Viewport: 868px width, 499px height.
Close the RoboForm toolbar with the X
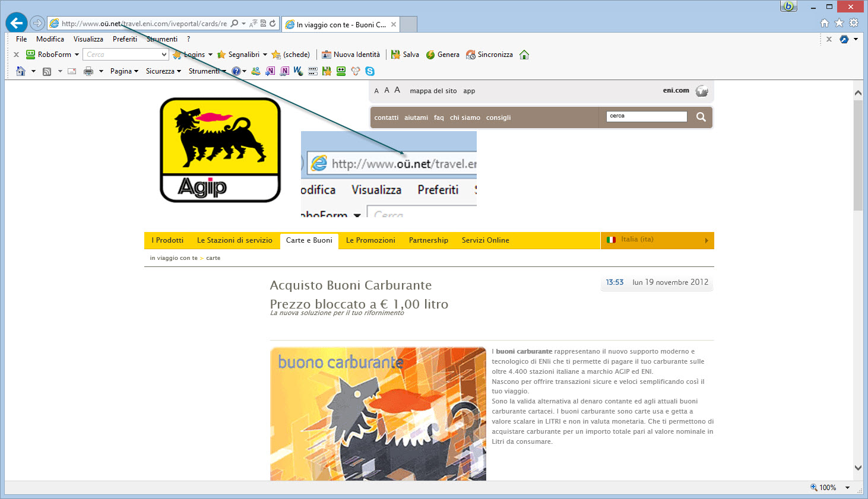tap(16, 55)
